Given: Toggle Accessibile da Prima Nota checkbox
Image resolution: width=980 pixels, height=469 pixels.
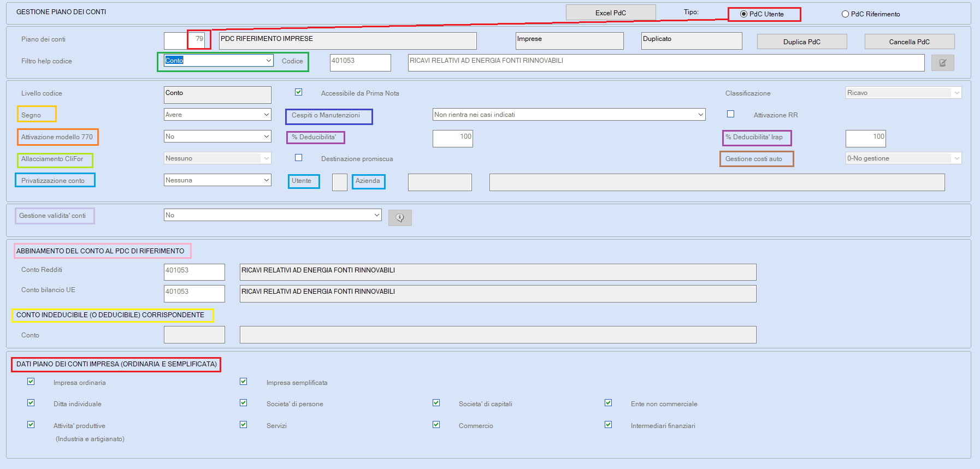Looking at the screenshot, I should (298, 92).
